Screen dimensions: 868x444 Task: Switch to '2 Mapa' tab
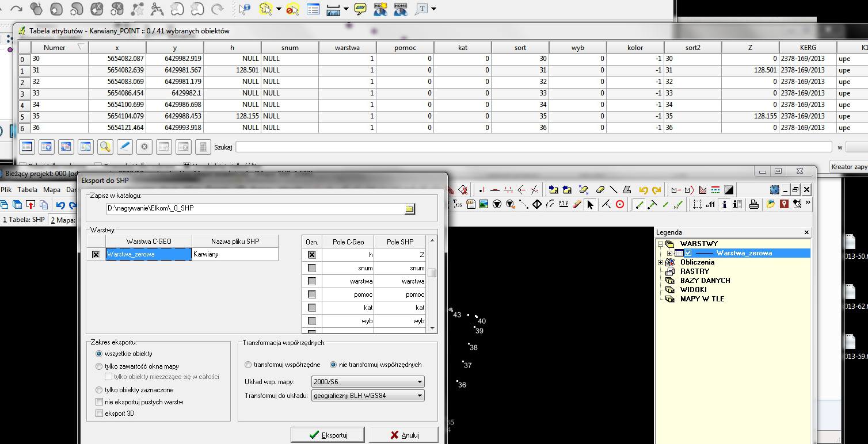[x=63, y=220]
